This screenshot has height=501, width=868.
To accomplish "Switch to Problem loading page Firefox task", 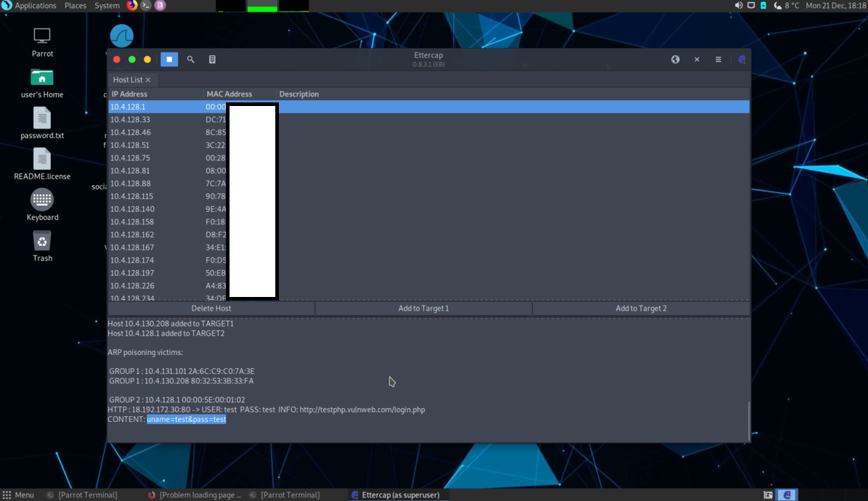I will click(x=195, y=495).
